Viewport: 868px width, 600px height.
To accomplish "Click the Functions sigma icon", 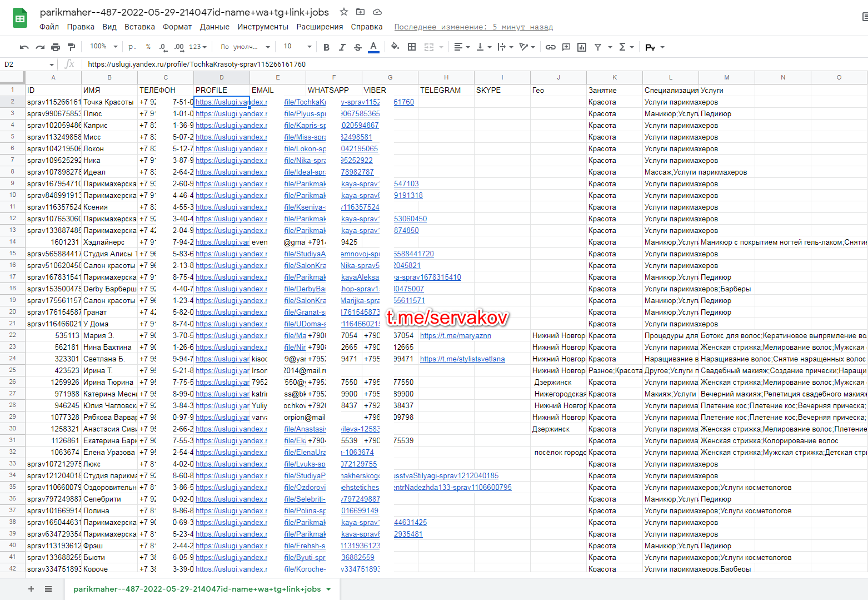I will click(622, 47).
